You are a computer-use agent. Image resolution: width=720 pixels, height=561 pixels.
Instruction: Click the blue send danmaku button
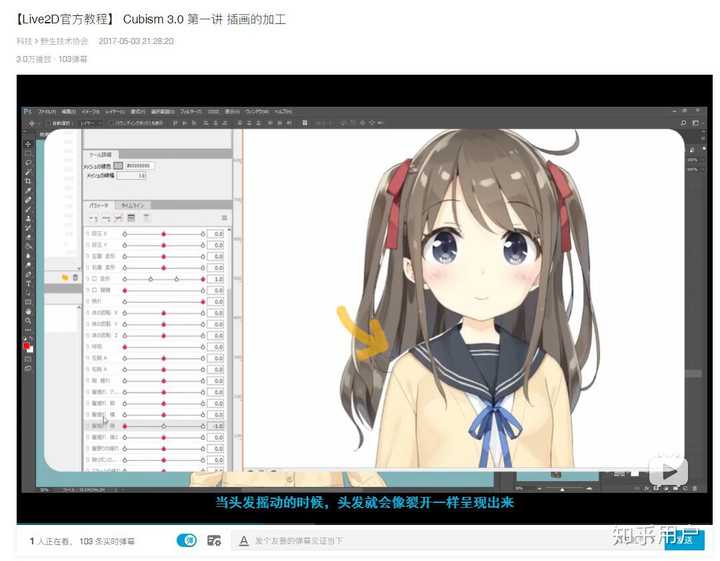point(684,540)
